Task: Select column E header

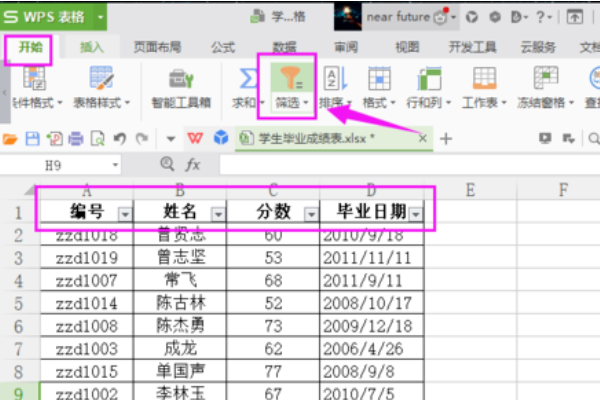Action: 470,190
